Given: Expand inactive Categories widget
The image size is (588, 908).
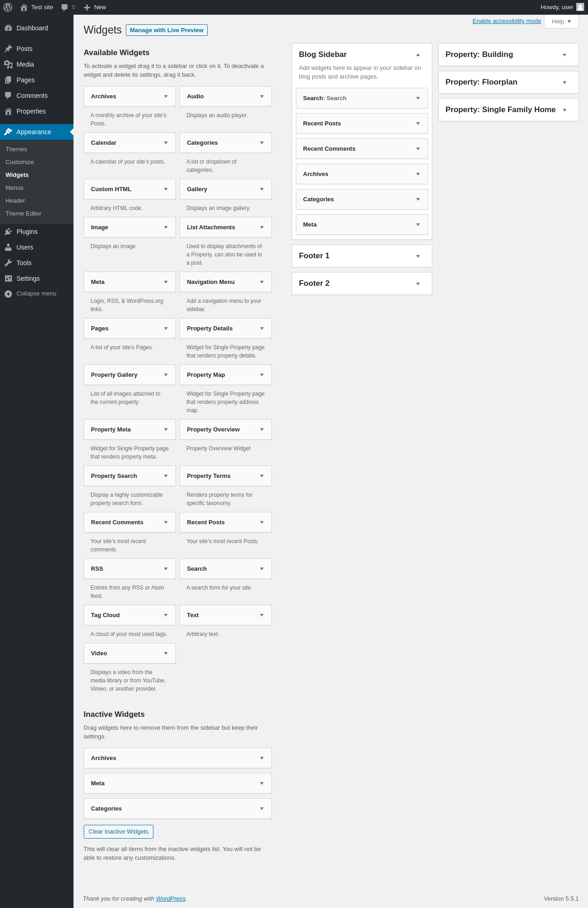Looking at the screenshot, I should [262, 809].
